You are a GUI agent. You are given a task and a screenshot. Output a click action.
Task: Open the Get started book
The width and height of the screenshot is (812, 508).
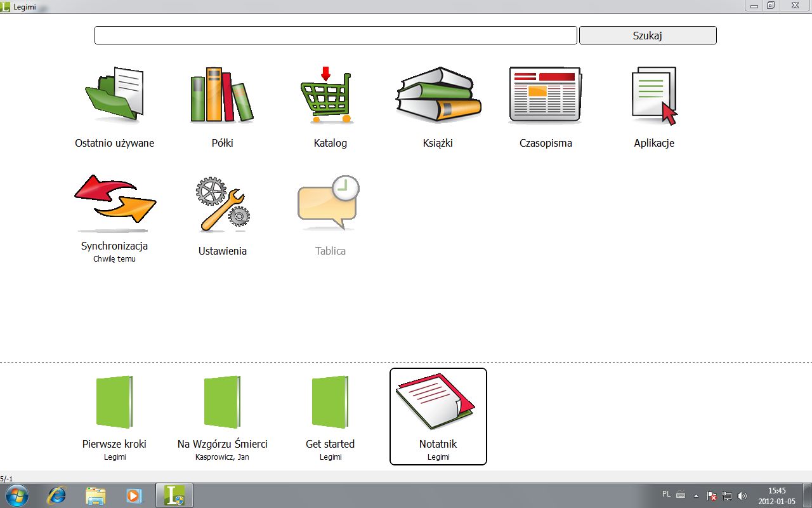click(x=331, y=417)
